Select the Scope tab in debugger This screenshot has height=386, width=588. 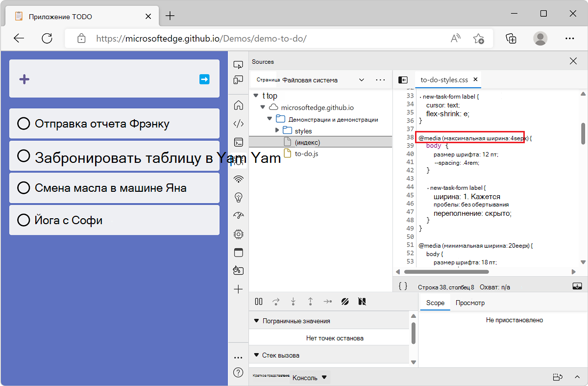click(435, 303)
